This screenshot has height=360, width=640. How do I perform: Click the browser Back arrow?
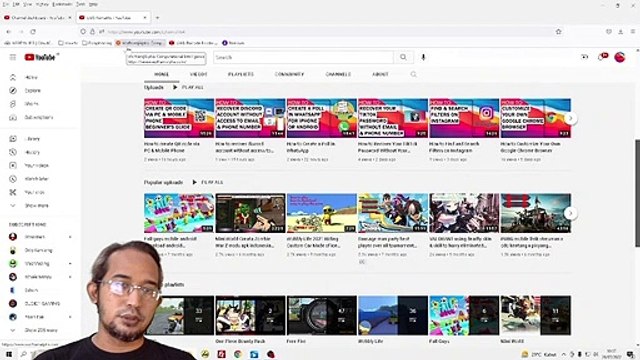9,31
